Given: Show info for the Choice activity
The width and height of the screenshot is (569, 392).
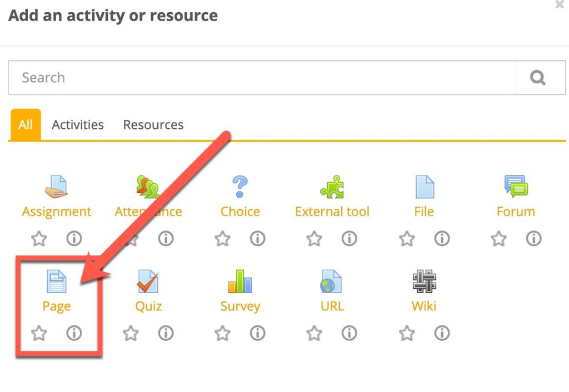Looking at the screenshot, I should coord(257,239).
